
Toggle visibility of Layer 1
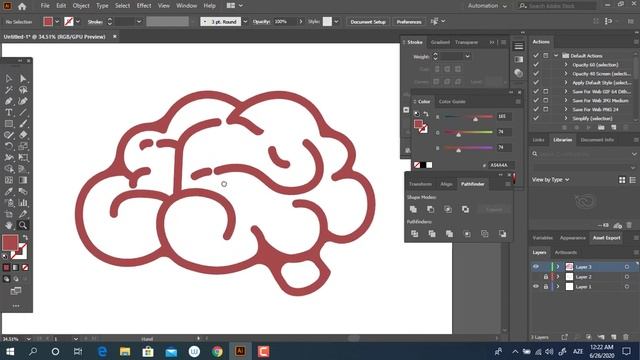click(536, 287)
